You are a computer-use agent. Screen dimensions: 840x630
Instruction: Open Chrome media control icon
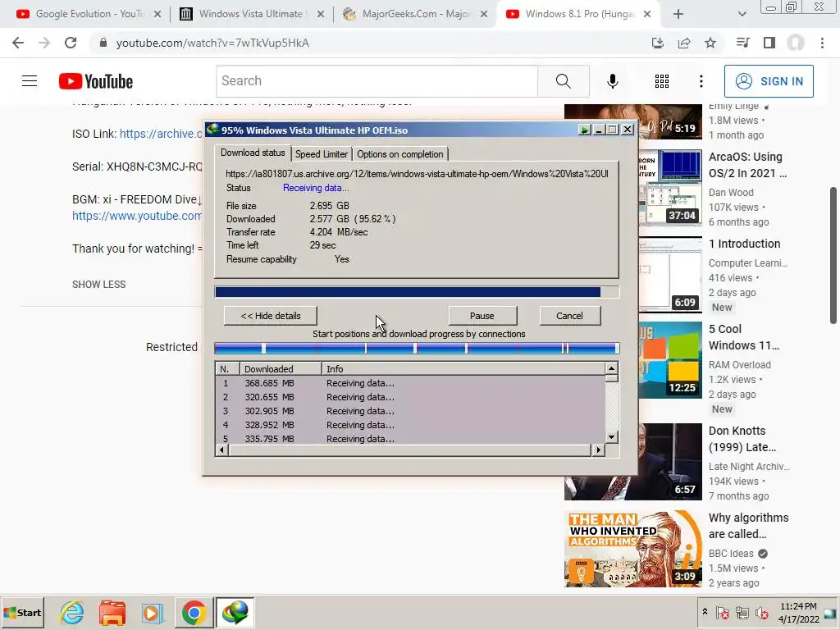[742, 43]
